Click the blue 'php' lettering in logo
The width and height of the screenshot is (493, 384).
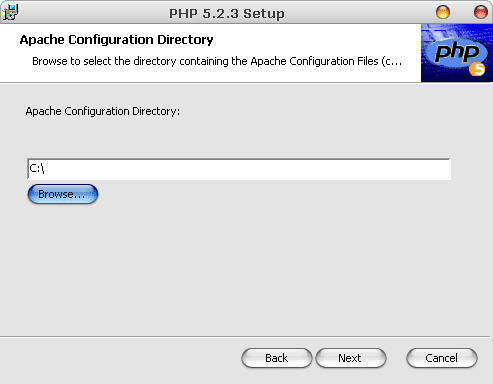coord(457,52)
